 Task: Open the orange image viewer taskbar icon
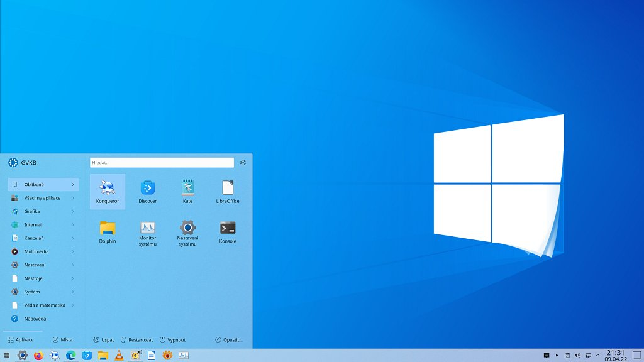click(x=167, y=356)
